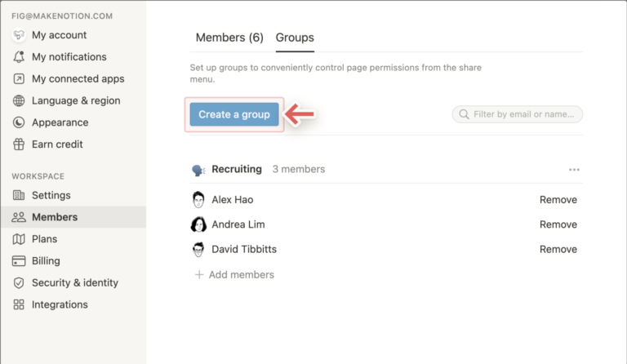Select the My connected apps icon
This screenshot has height=364, width=627.
pos(19,79)
